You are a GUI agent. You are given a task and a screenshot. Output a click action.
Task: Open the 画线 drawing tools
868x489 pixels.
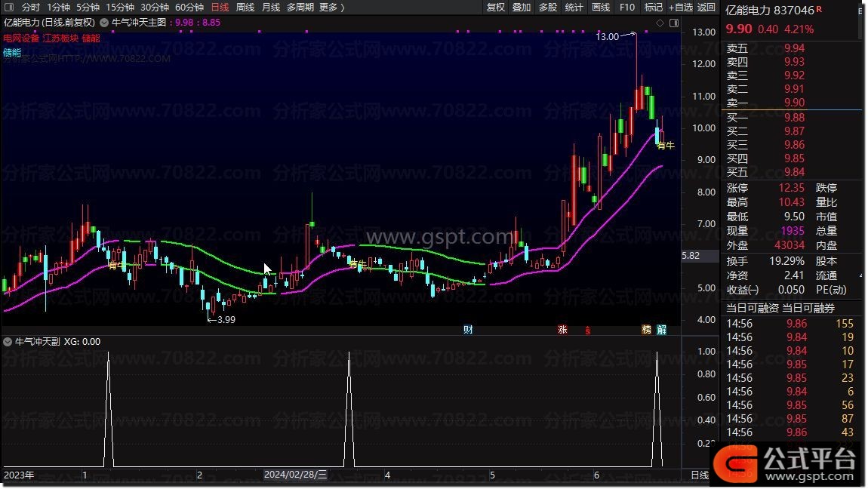(601, 8)
